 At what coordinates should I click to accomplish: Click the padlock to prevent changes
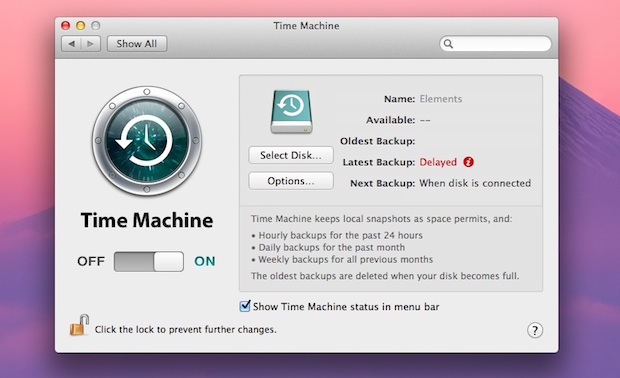click(x=79, y=325)
